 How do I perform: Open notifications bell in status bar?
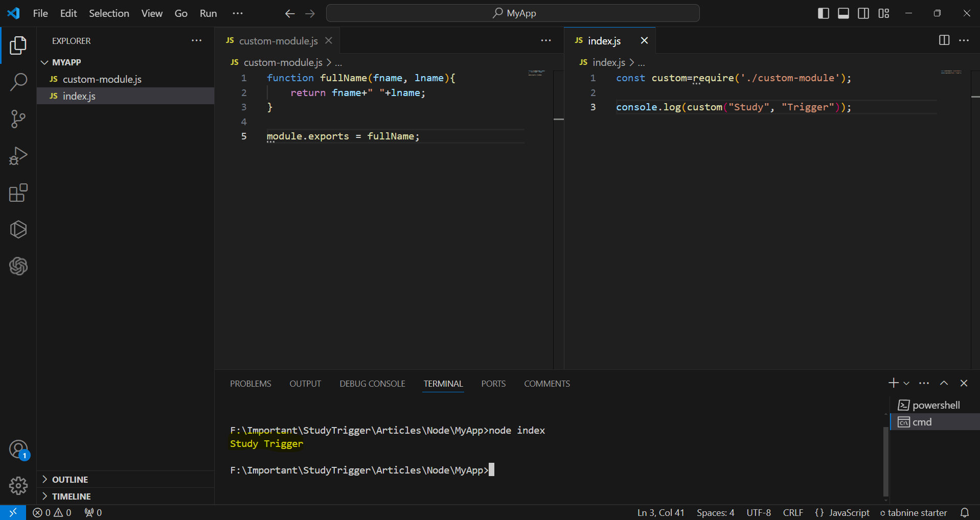pyautogui.click(x=964, y=512)
